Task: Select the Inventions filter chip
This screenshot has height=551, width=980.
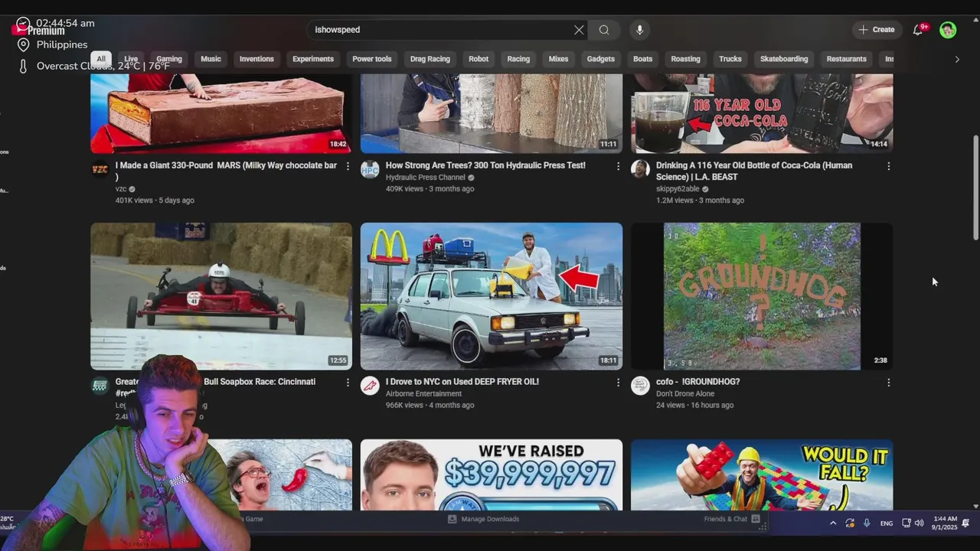Action: 256,59
